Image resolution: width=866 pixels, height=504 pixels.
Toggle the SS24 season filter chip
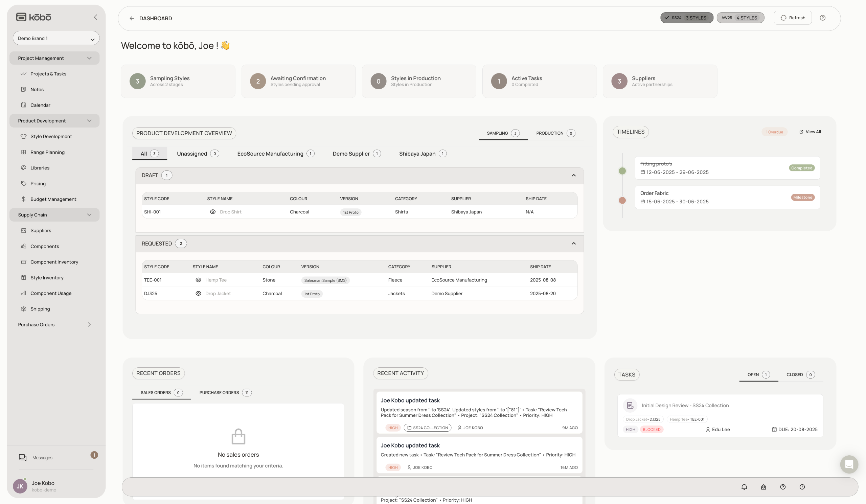pyautogui.click(x=686, y=18)
